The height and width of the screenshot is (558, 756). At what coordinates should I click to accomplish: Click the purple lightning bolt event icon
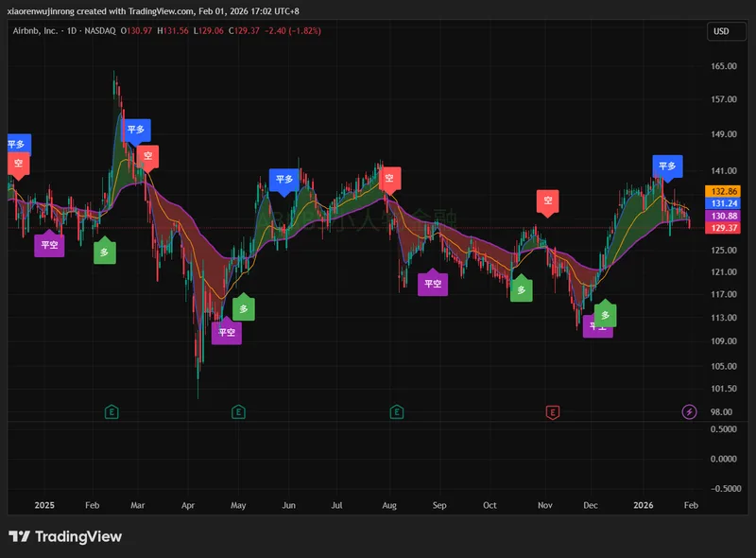tap(689, 412)
